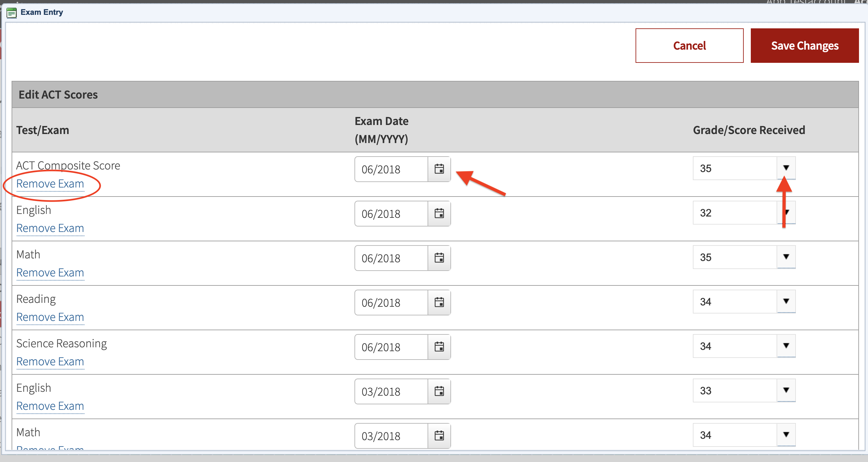Expand June 2018 Math score dropdown showing 35
The image size is (868, 462).
click(786, 257)
